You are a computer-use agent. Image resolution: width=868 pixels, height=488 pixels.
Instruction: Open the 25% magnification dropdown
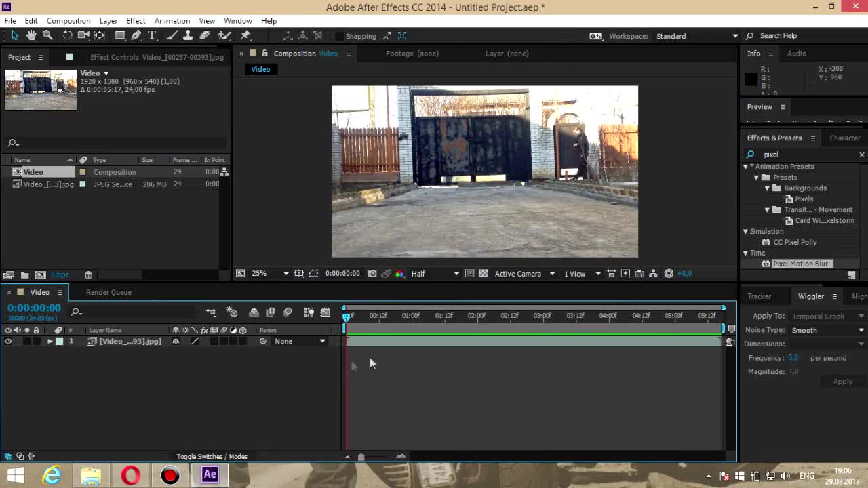[269, 273]
